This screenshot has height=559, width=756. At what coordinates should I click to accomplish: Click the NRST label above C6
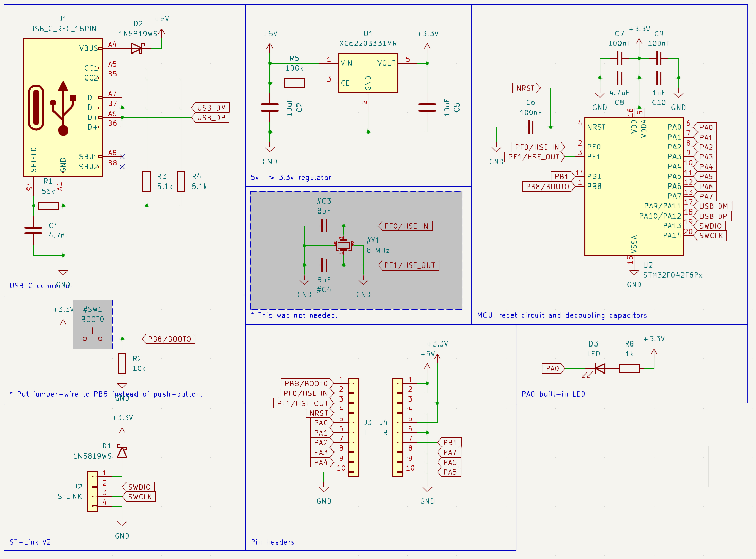526,88
